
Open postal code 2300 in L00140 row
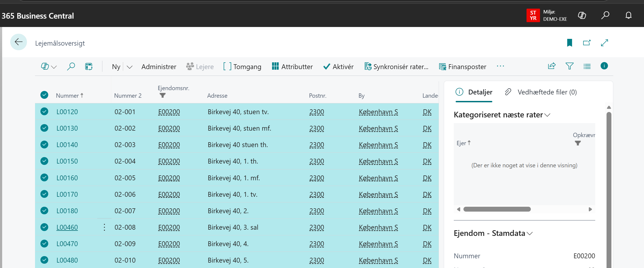click(x=317, y=145)
